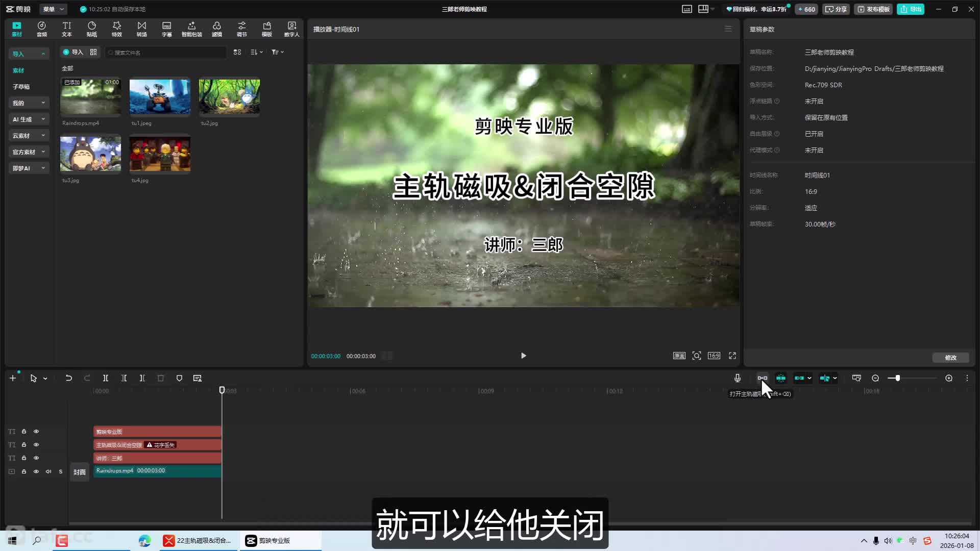Screen dimensions: 980x551
Task: Select 子草稿 in the sidebar
Action: tap(21, 87)
